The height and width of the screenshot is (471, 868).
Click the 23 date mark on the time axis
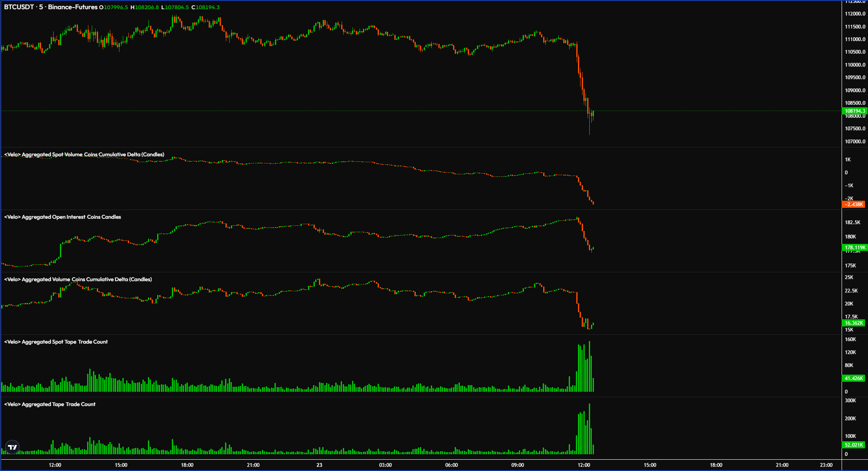coord(319,465)
